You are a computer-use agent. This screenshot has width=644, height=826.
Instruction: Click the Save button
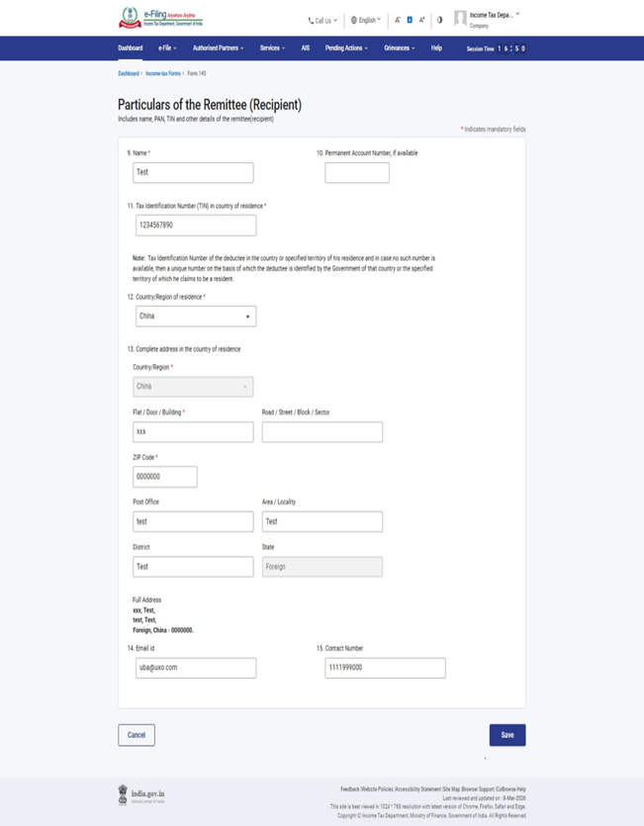point(506,734)
